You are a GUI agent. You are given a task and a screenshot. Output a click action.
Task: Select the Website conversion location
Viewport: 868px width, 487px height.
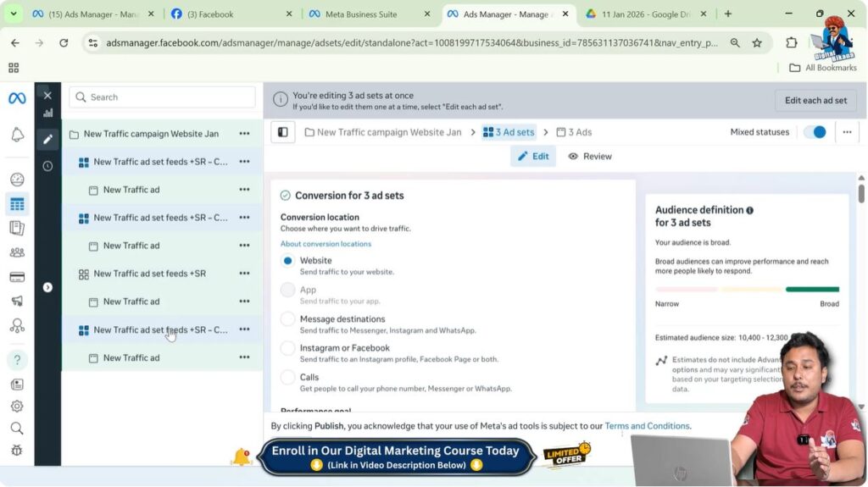287,261
